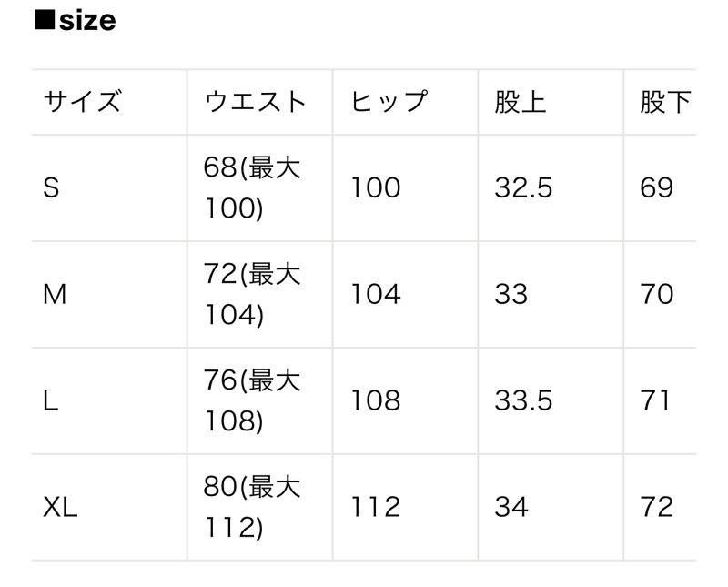Click rise value 33.5
The image size is (728, 587).
pyautogui.click(x=523, y=400)
